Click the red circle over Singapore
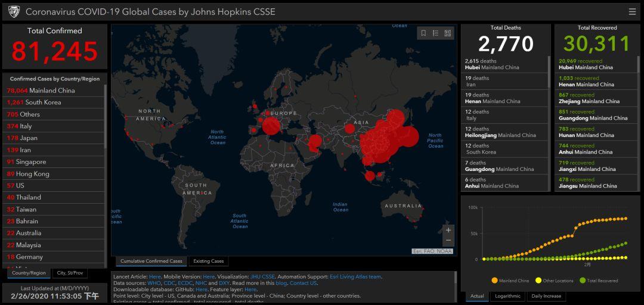Viewport: 644px width, 305px height. click(370, 176)
